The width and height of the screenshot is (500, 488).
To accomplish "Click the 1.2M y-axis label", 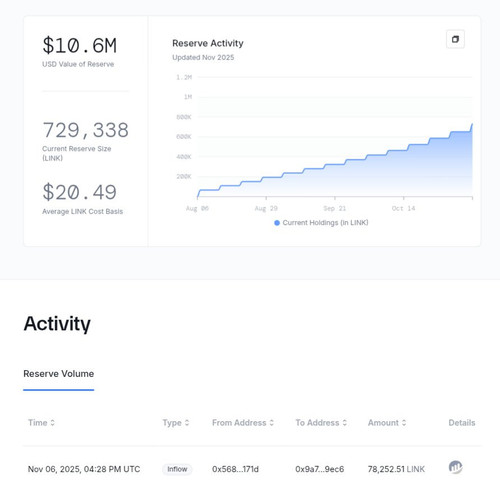I will point(184,77).
